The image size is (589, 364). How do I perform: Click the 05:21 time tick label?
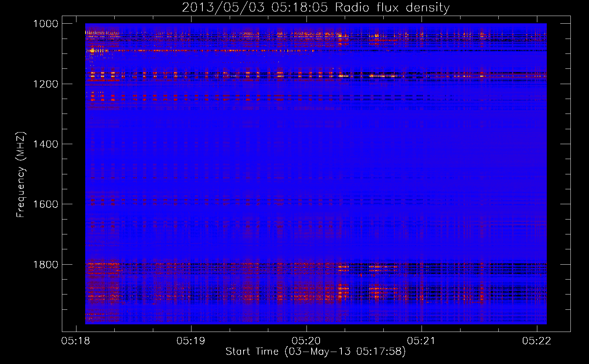[x=421, y=341]
